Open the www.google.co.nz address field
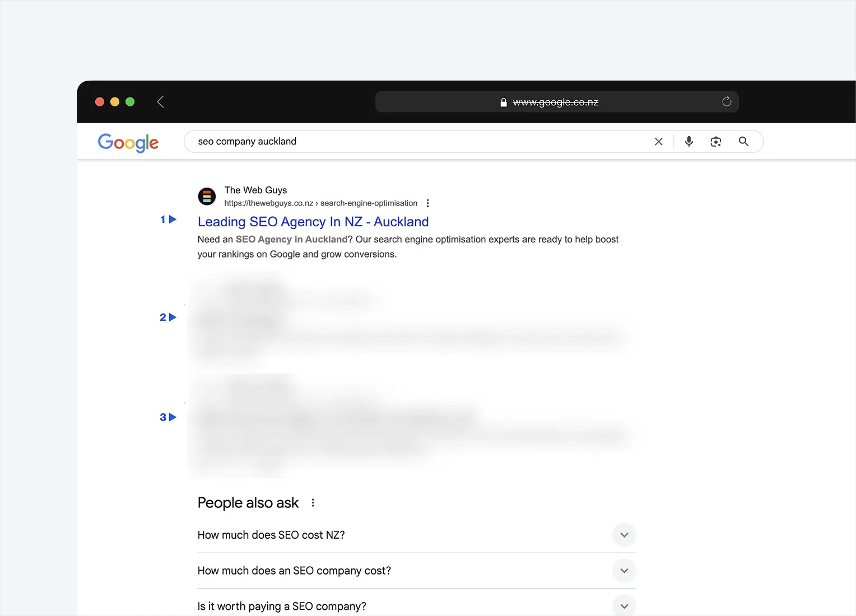 (557, 102)
